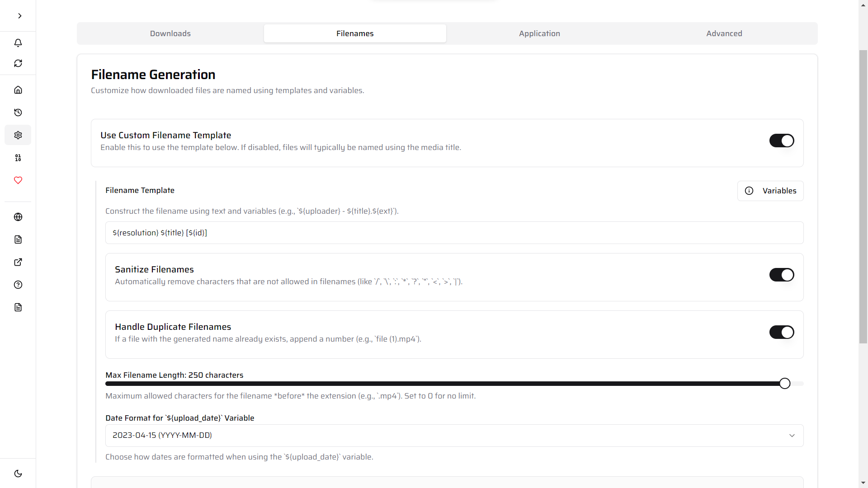868x488 pixels.
Task: Expand the sidebar with the chevron
Action: [x=19, y=15]
